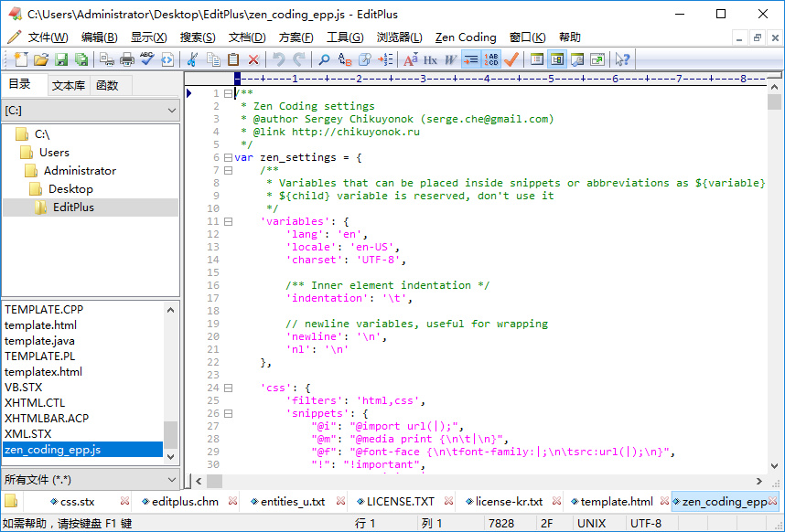The width and height of the screenshot is (785, 532).
Task: Open the 搜索 menu
Action: 198,37
